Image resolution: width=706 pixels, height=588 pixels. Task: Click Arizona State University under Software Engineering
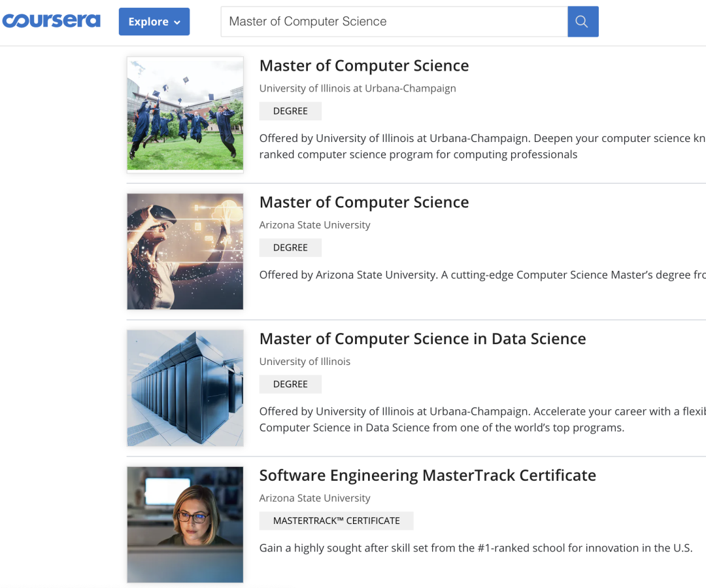pos(314,498)
